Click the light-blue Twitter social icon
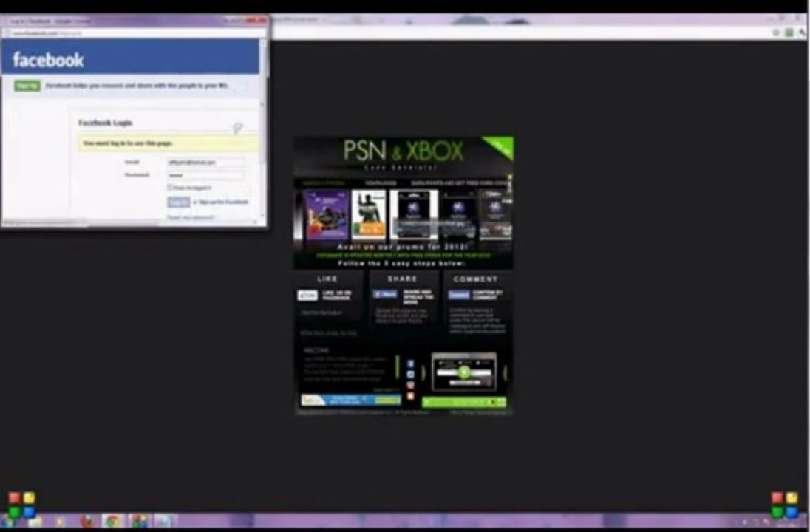810x532 pixels. (410, 375)
